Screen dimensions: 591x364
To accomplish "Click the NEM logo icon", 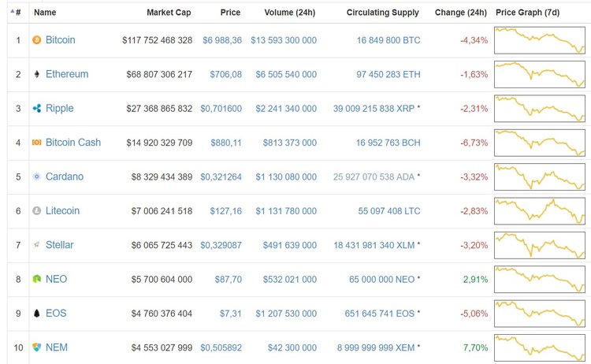I will pyautogui.click(x=36, y=347).
